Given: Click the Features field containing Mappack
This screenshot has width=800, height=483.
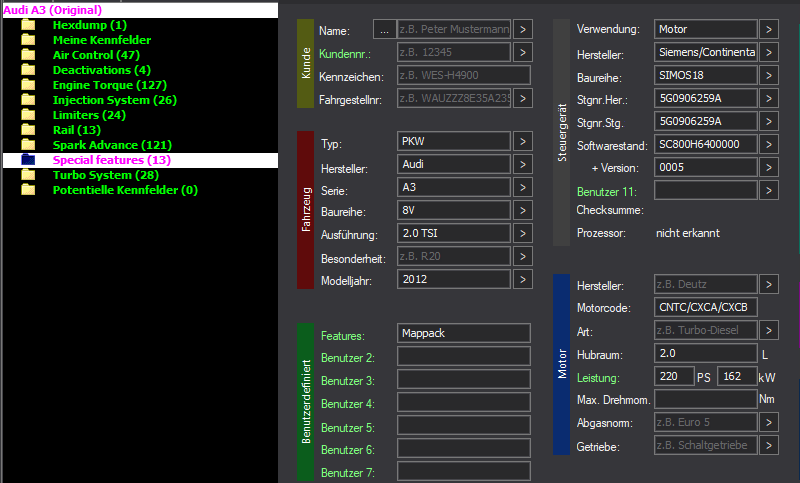Looking at the screenshot, I should (464, 333).
